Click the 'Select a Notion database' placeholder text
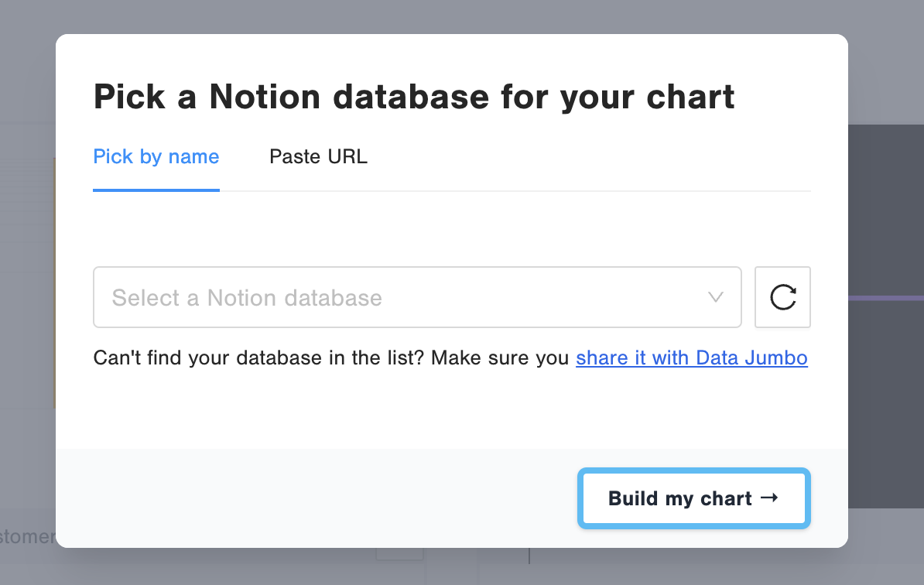Image resolution: width=924 pixels, height=585 pixels. click(x=247, y=298)
